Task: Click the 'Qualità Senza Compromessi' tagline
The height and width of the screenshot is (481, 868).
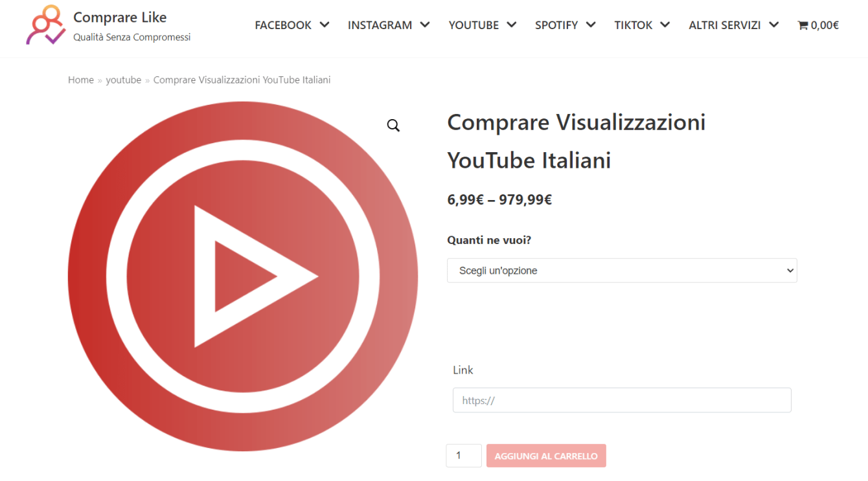Action: [132, 37]
